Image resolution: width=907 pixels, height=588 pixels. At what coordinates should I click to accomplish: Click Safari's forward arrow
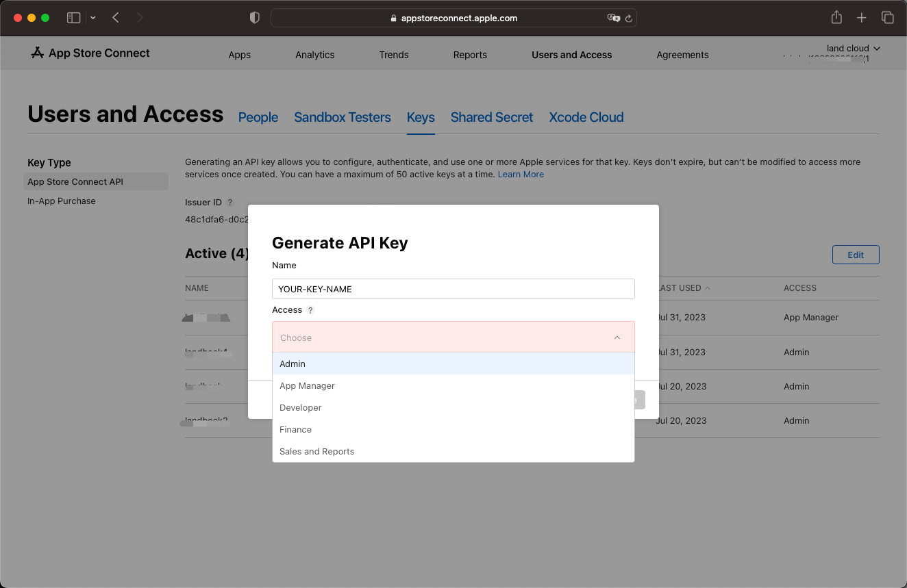coord(140,18)
